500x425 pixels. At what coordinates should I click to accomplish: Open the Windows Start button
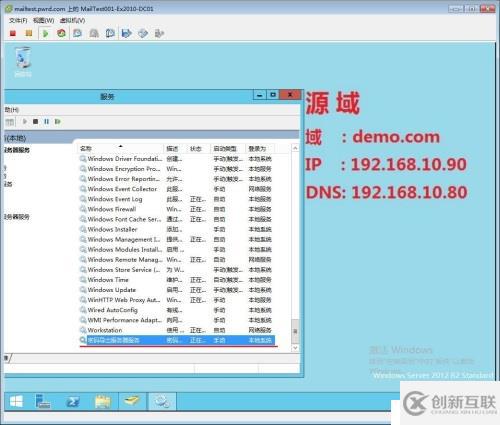[16, 401]
